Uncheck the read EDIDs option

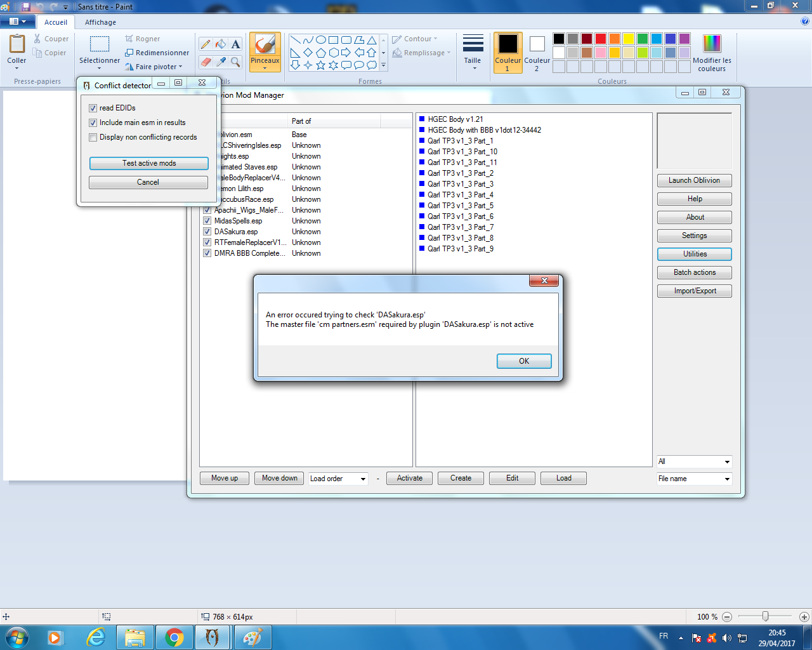point(93,108)
